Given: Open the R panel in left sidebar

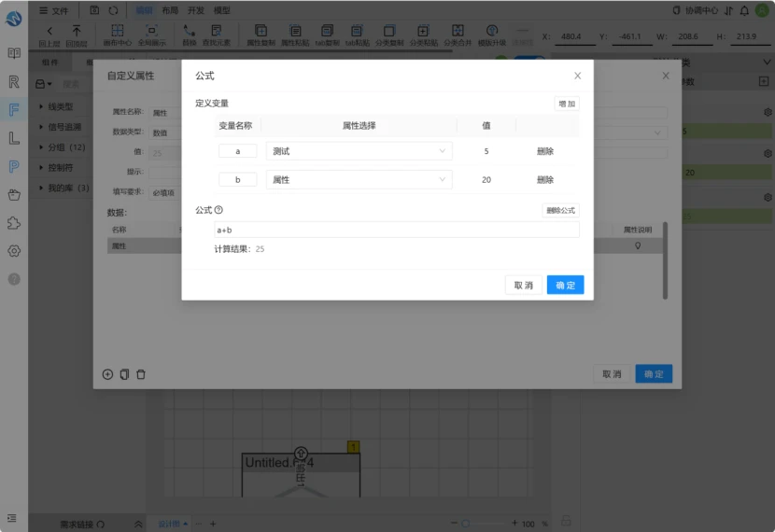Looking at the screenshot, I should (14, 81).
